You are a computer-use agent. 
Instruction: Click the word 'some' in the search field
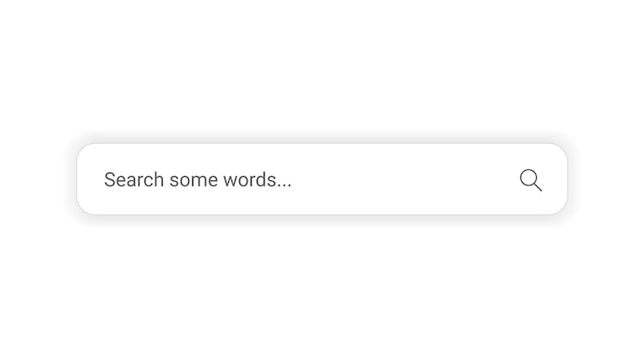click(193, 181)
